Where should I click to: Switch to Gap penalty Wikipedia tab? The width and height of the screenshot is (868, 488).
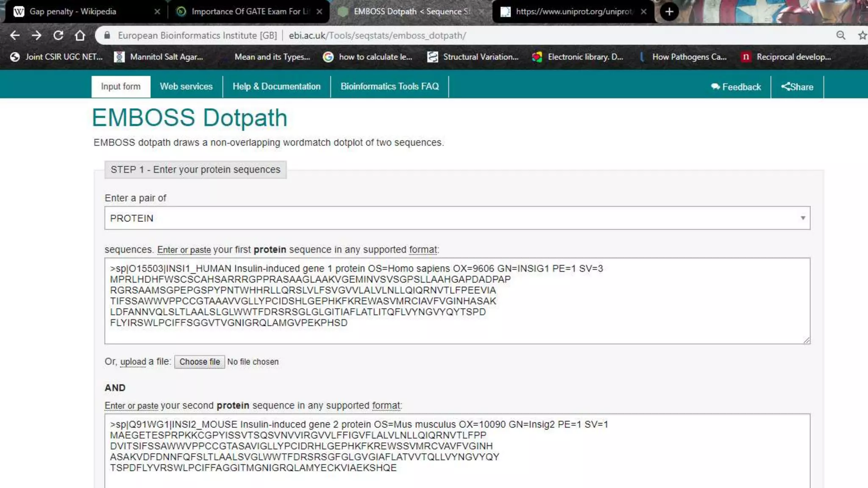click(x=73, y=11)
